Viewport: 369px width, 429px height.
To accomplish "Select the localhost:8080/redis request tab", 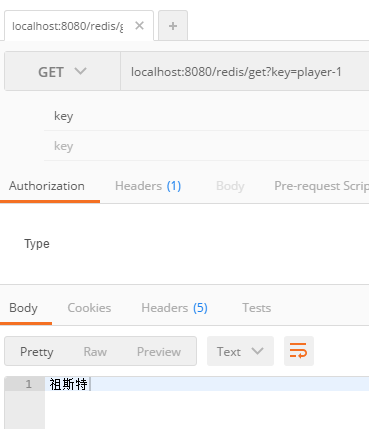I will pos(68,26).
